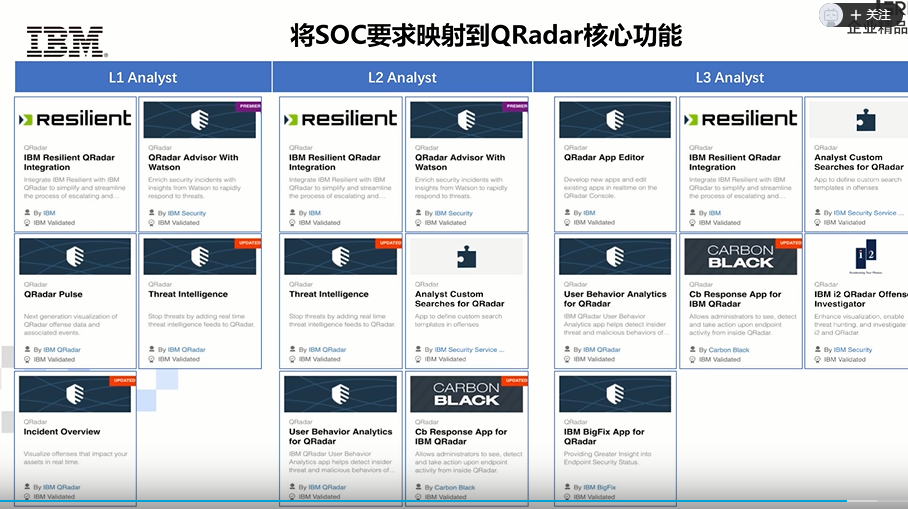Click 'Visualize offenses that impact your' description
This screenshot has width=908, height=509.
pos(75,454)
